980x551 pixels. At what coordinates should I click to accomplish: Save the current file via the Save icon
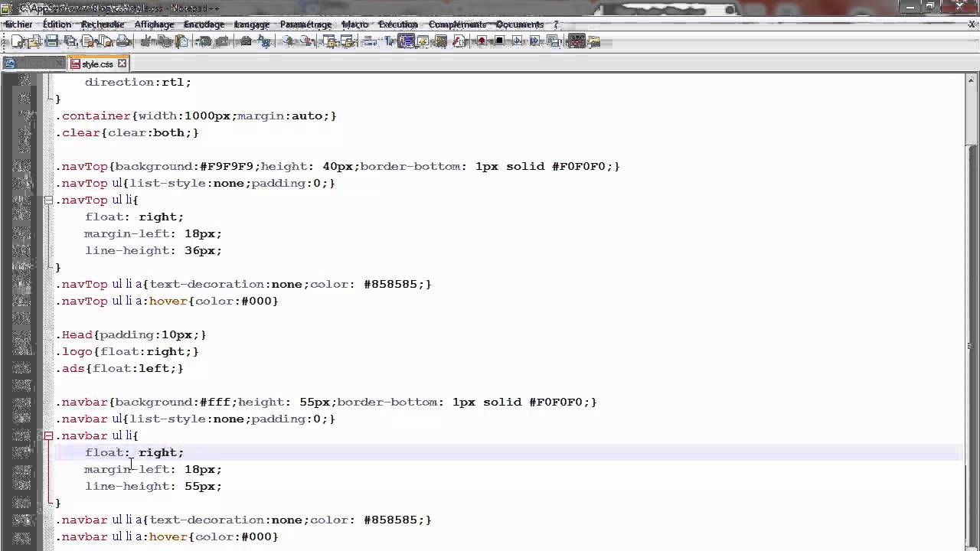tap(51, 41)
